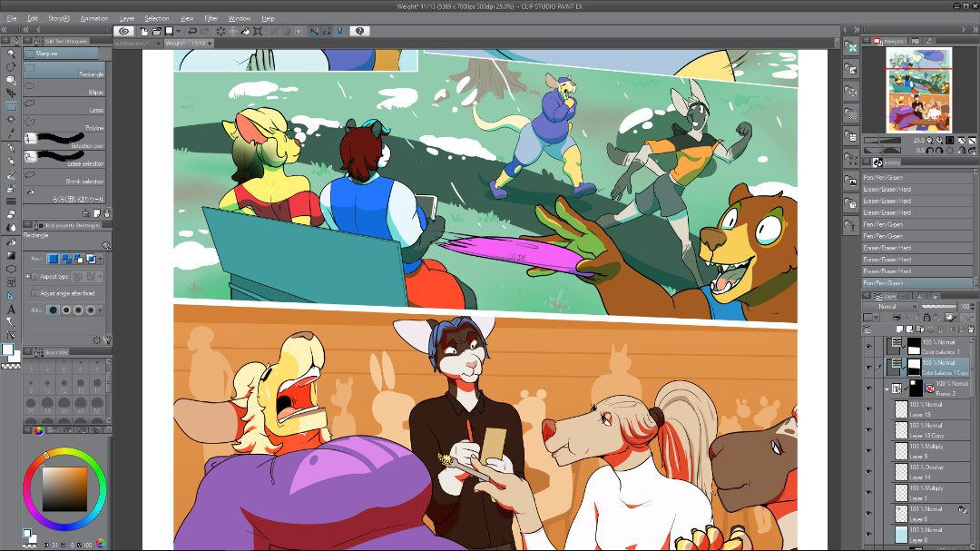Hide Layer 19
The image size is (980, 551).
(x=868, y=409)
